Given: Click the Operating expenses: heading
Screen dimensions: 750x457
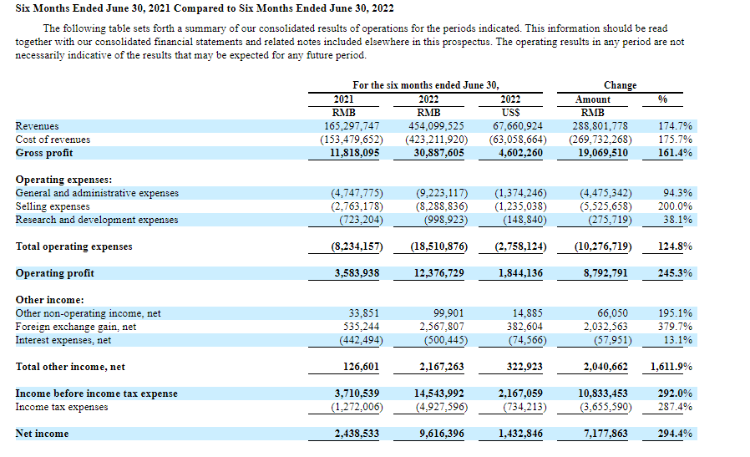Looking at the screenshot, I should click(x=64, y=180).
